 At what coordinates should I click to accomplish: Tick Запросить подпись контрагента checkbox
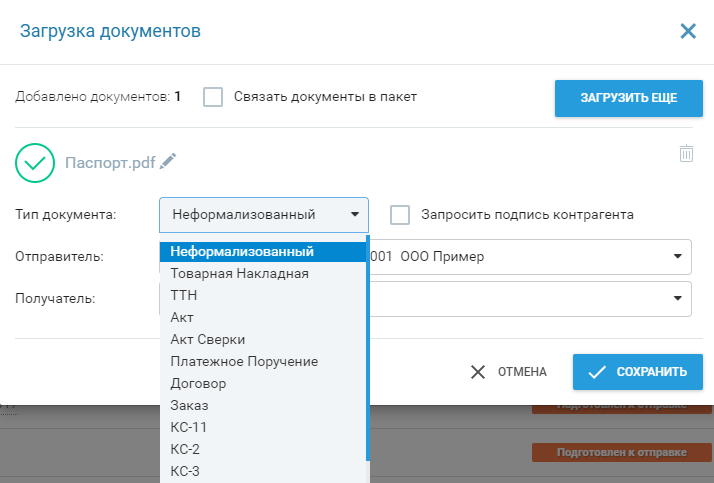400,214
